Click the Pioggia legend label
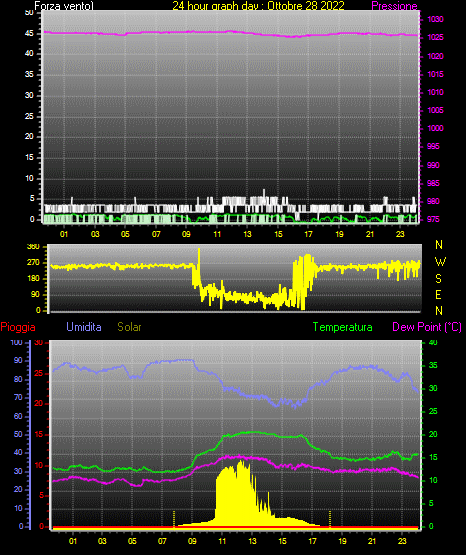Image resolution: width=466 pixels, height=555 pixels. (18, 327)
